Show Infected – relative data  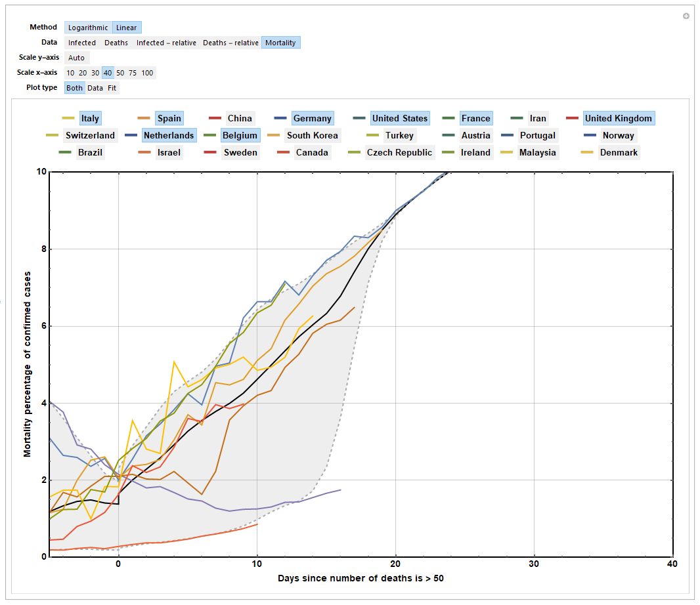(x=167, y=43)
